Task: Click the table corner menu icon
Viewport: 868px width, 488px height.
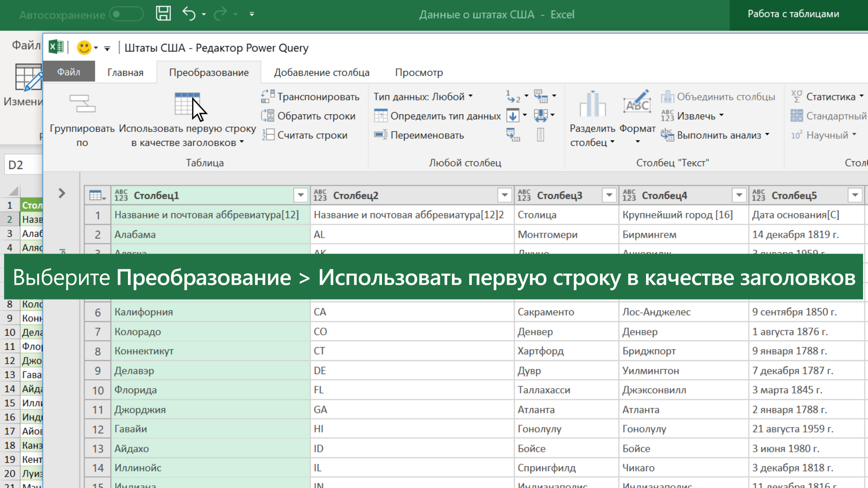Action: click(97, 196)
